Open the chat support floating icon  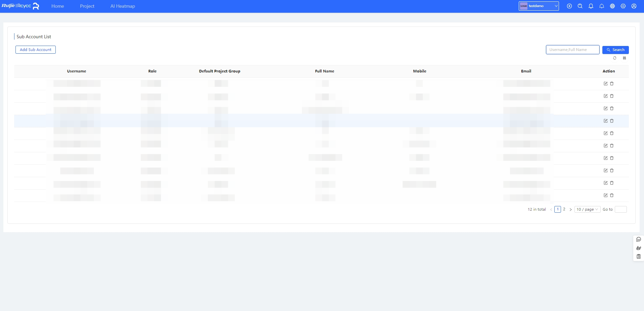click(x=639, y=239)
